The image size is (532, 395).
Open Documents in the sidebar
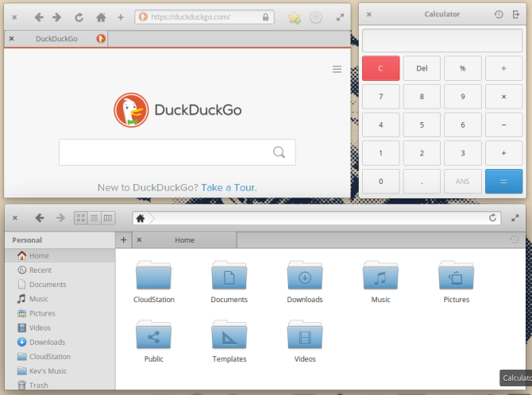(x=60, y=285)
